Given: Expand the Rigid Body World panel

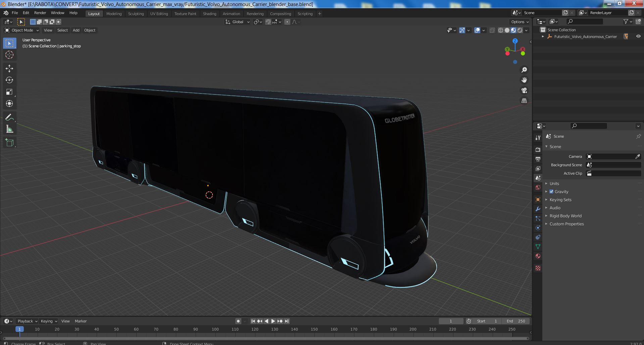Looking at the screenshot, I should click(x=565, y=216).
